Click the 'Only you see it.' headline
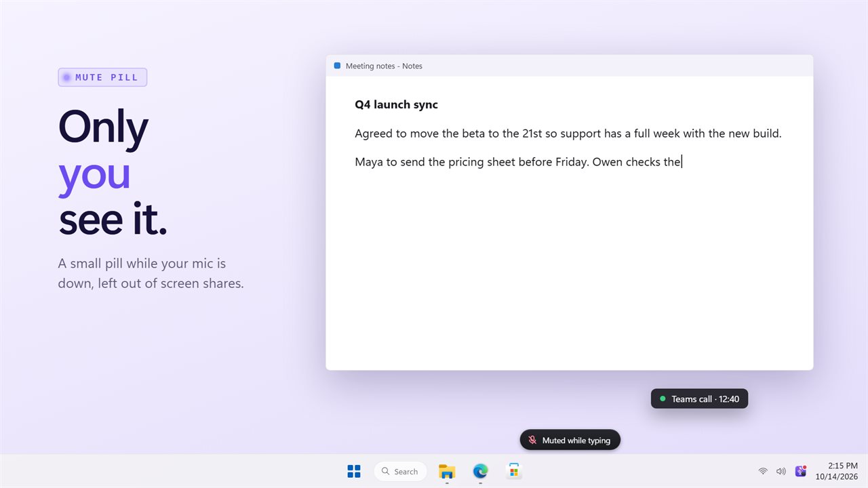The height and width of the screenshot is (488, 868). pyautogui.click(x=113, y=173)
